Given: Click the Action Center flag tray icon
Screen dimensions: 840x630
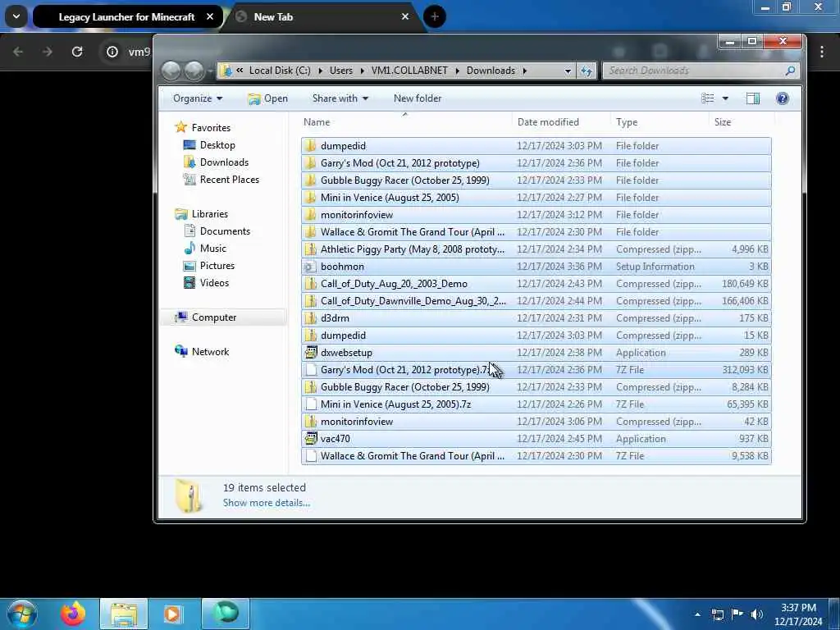Looking at the screenshot, I should point(737,614).
